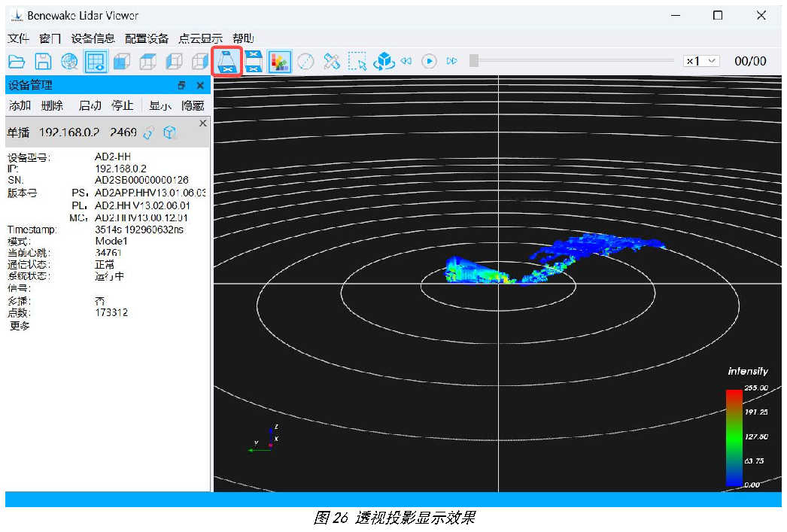This screenshot has width=787, height=532.
Task: Switch to orthographic projection view icon
Action: point(254,62)
